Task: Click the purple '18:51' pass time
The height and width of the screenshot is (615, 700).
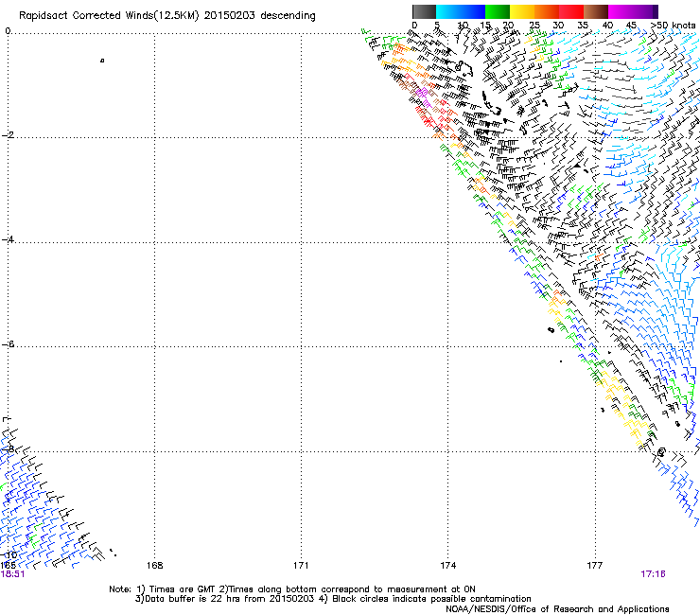Action: click(12, 574)
